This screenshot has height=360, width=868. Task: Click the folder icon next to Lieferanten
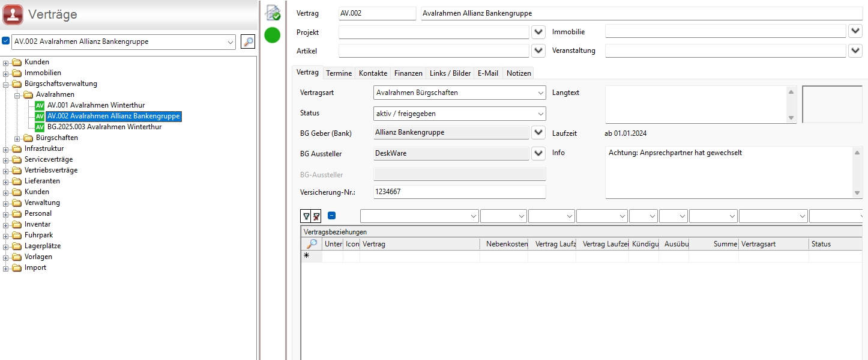tap(17, 181)
